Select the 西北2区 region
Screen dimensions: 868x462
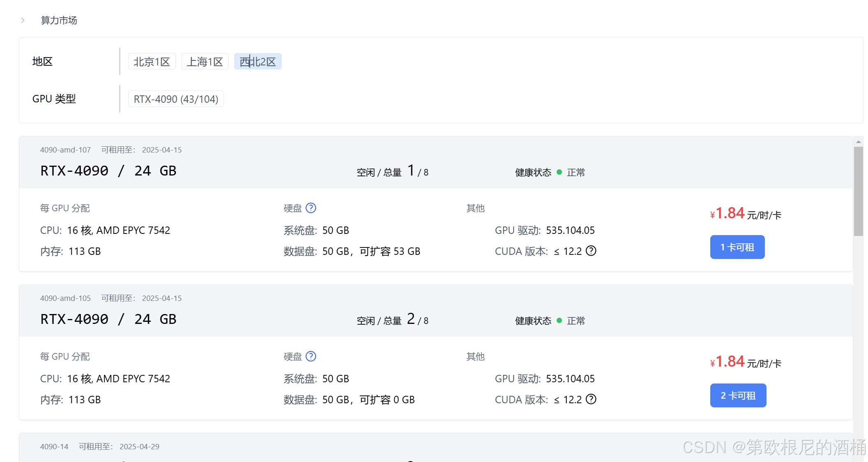tap(258, 62)
